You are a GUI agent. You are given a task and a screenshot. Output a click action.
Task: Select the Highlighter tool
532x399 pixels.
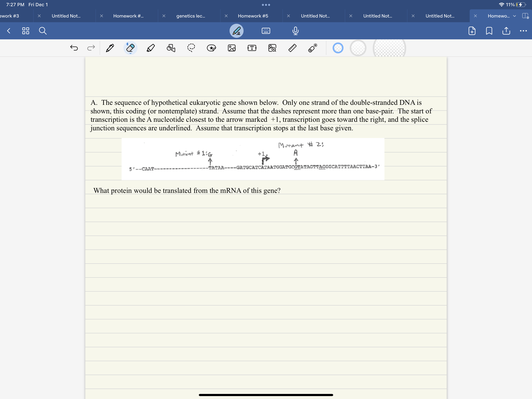point(151,48)
